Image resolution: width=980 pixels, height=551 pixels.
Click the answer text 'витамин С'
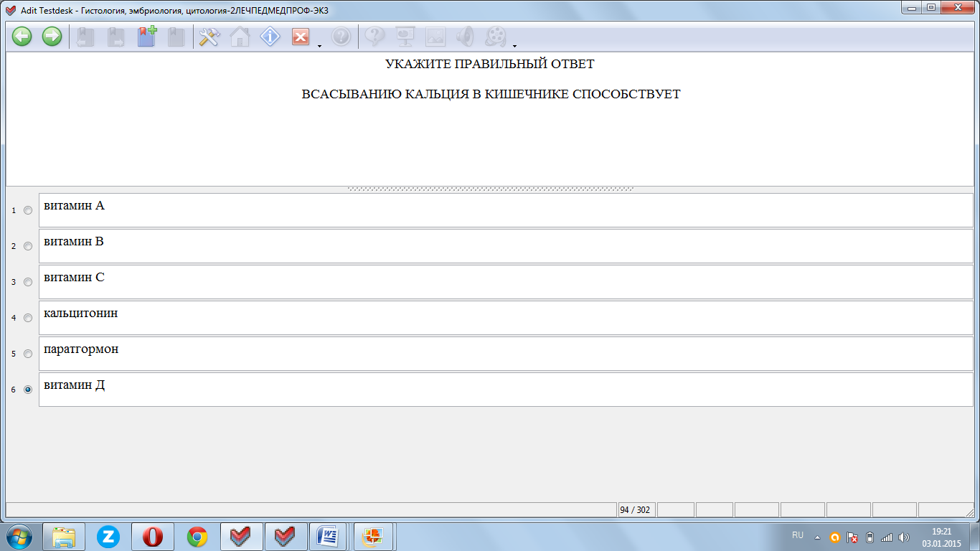74,278
